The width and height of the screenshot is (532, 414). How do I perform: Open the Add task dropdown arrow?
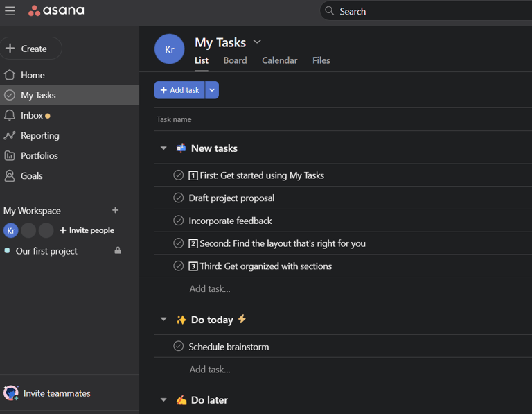coord(212,90)
